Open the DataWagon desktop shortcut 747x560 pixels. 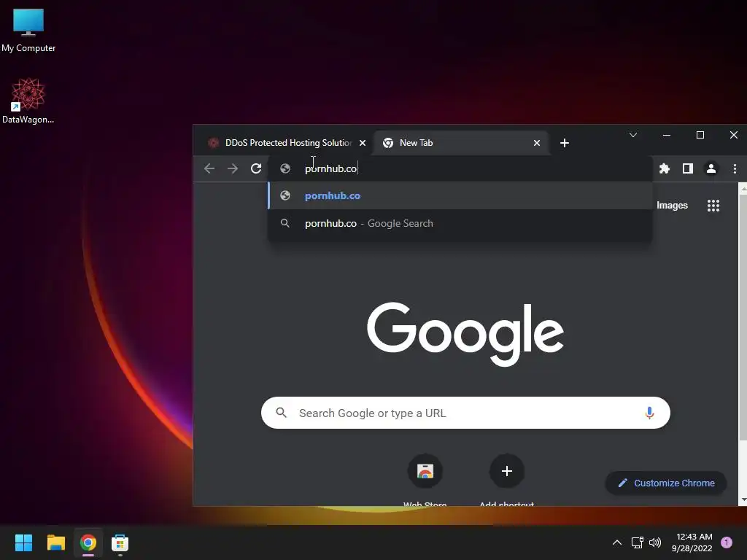pyautogui.click(x=28, y=101)
